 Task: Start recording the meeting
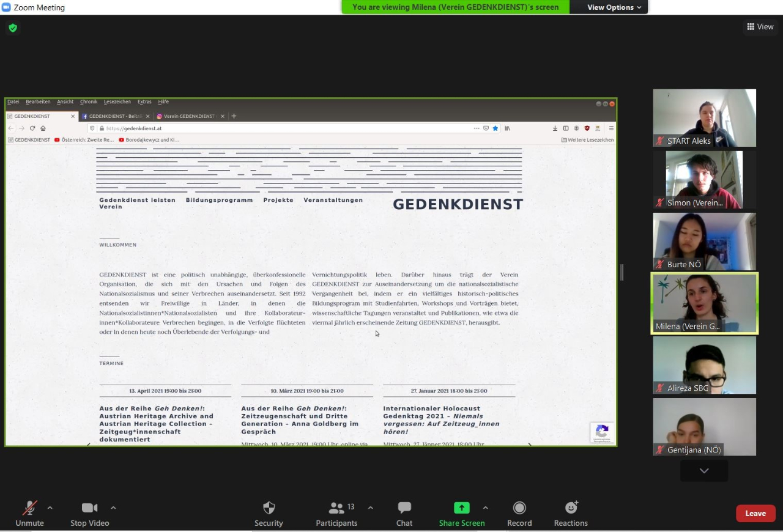tap(519, 513)
